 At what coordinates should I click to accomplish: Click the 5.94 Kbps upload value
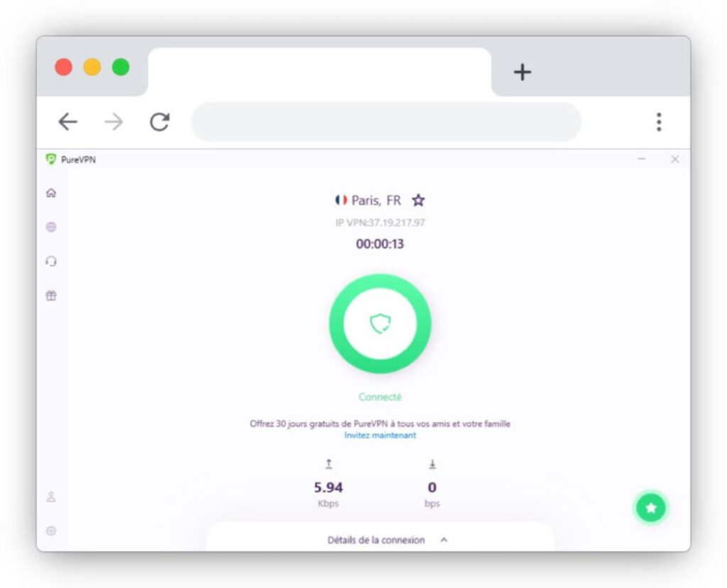pos(329,494)
